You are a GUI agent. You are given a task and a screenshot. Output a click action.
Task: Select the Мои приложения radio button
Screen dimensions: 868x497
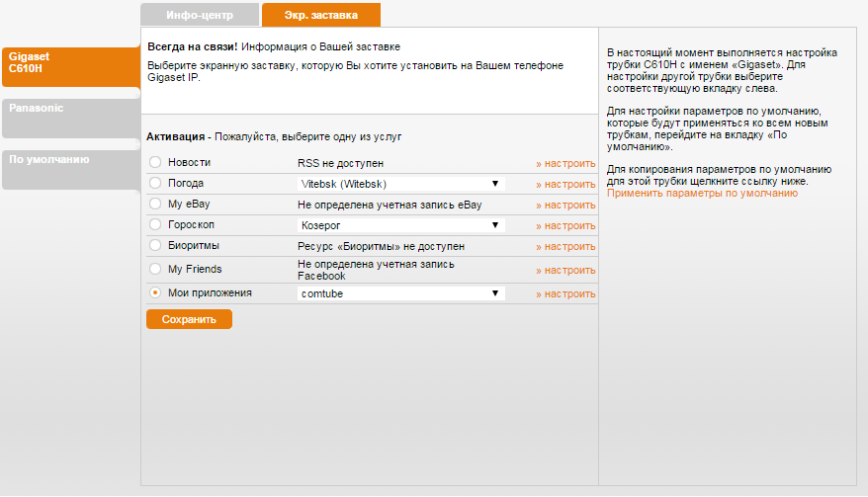[154, 293]
